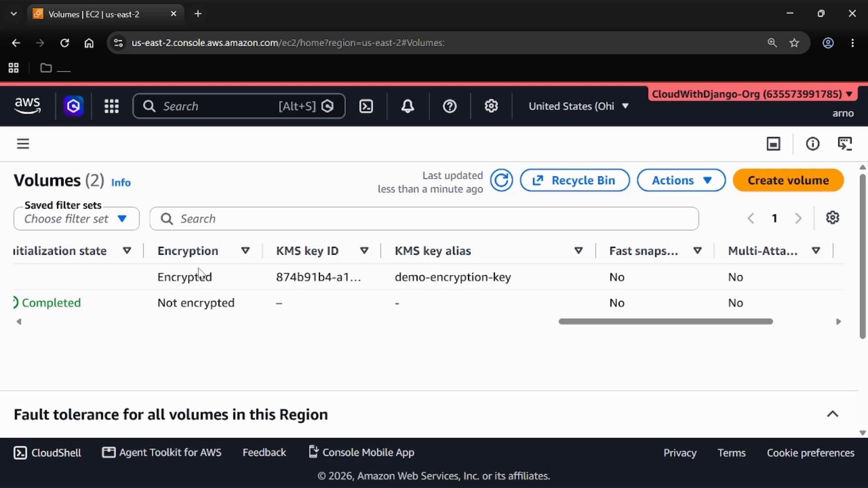Click the horizontal table scrollbar thumb
The width and height of the screenshot is (868, 488).
coord(665,322)
